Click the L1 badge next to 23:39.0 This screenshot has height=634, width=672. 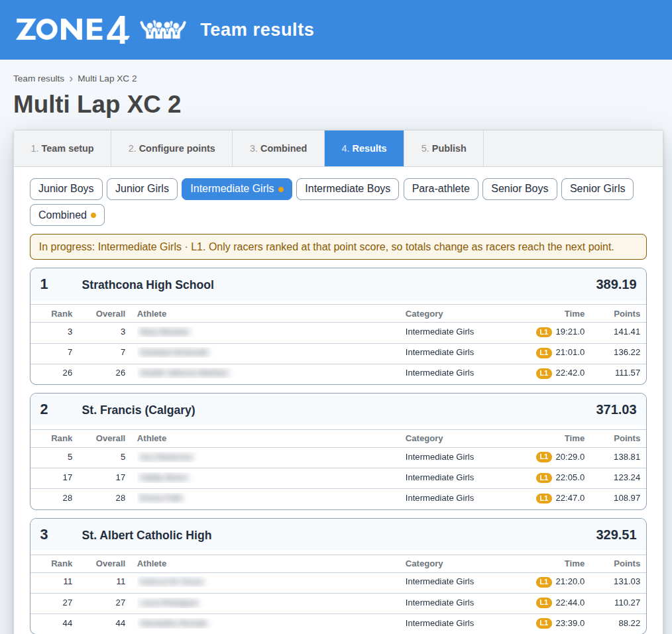pos(544,623)
